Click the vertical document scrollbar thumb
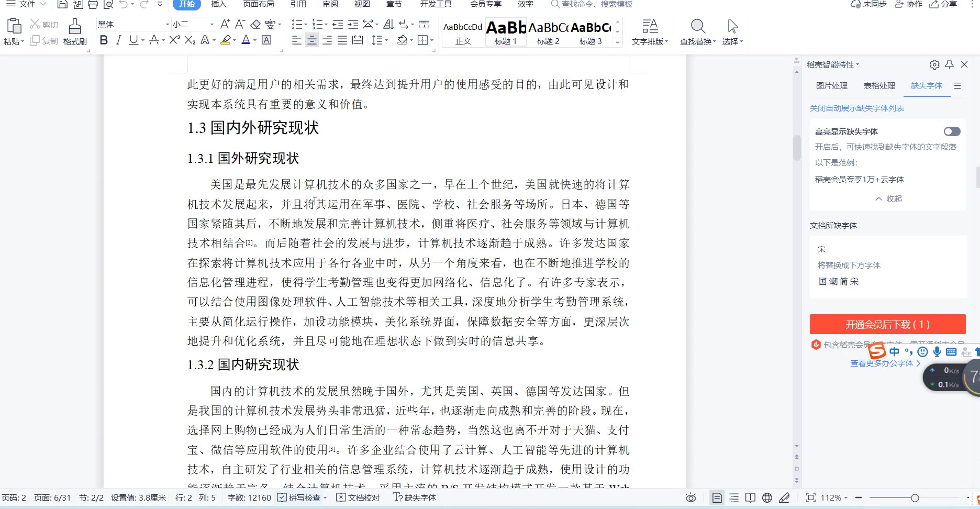980x509 pixels. (x=797, y=148)
